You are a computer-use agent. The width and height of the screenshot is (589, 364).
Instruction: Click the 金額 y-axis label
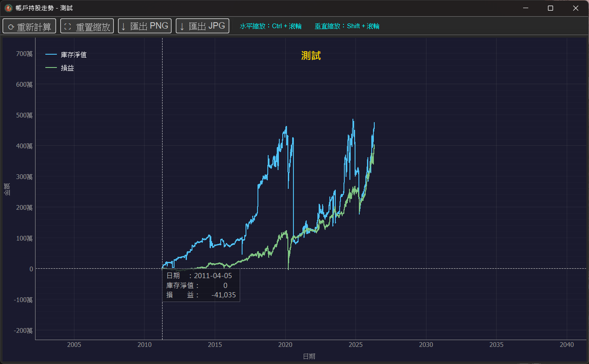coord(7,189)
